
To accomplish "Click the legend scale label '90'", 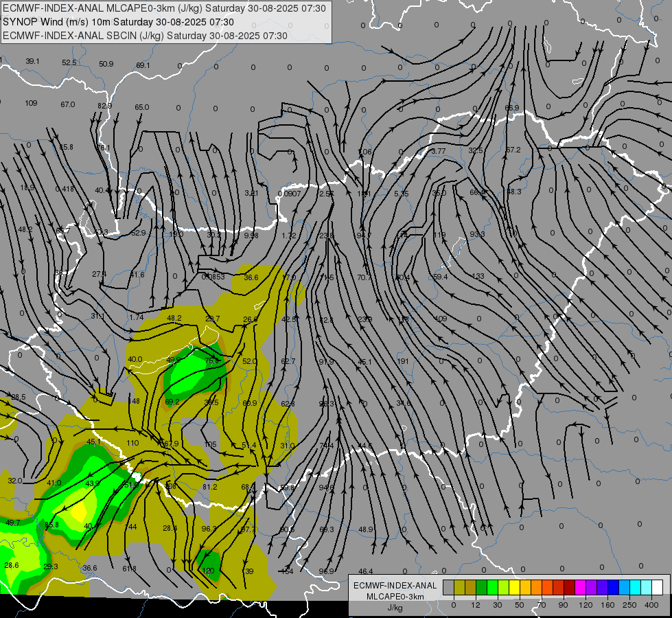I will pos(563,605).
